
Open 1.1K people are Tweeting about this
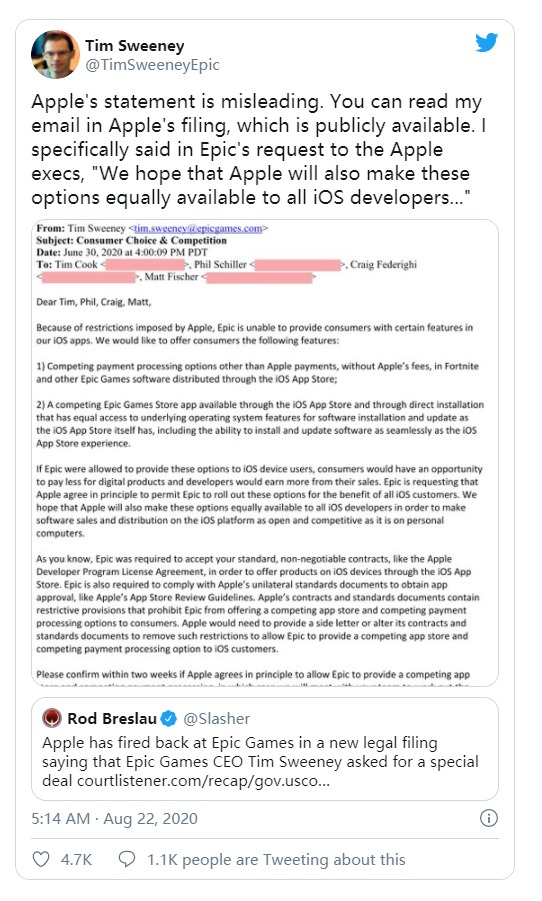(x=276, y=860)
